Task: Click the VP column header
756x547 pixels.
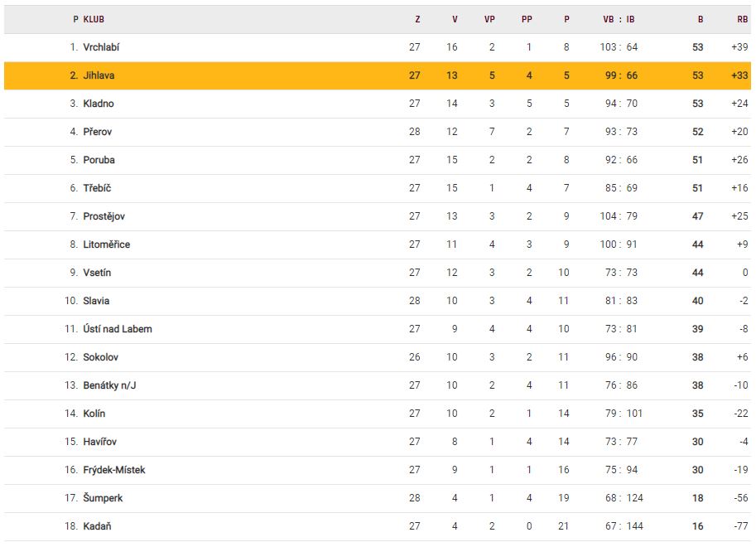Action: (x=489, y=19)
